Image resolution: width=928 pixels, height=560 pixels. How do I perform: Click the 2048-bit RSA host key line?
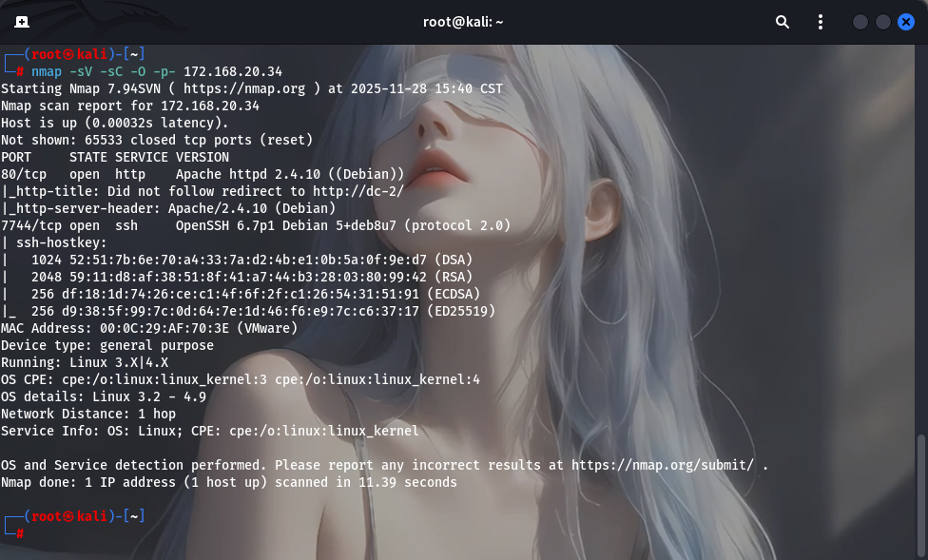tap(237, 277)
